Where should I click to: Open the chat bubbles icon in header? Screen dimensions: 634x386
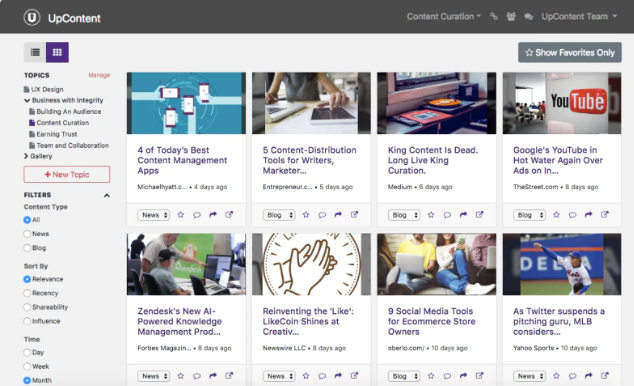point(528,17)
